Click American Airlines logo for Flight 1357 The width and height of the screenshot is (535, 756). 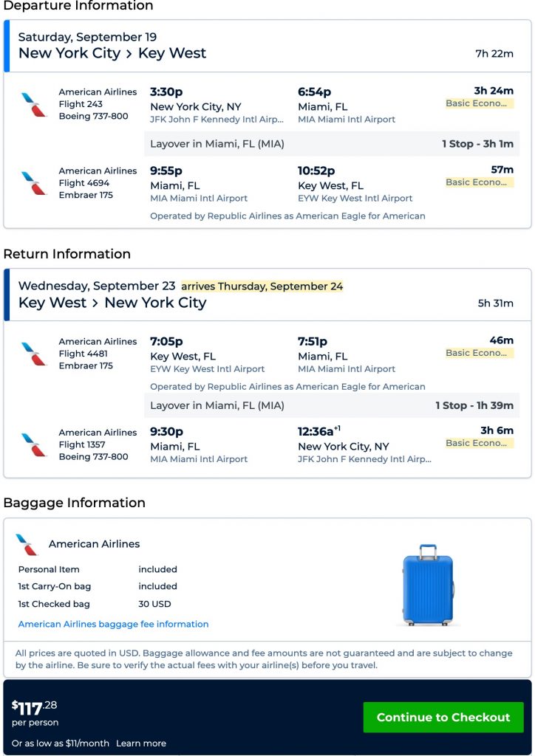[34, 444]
